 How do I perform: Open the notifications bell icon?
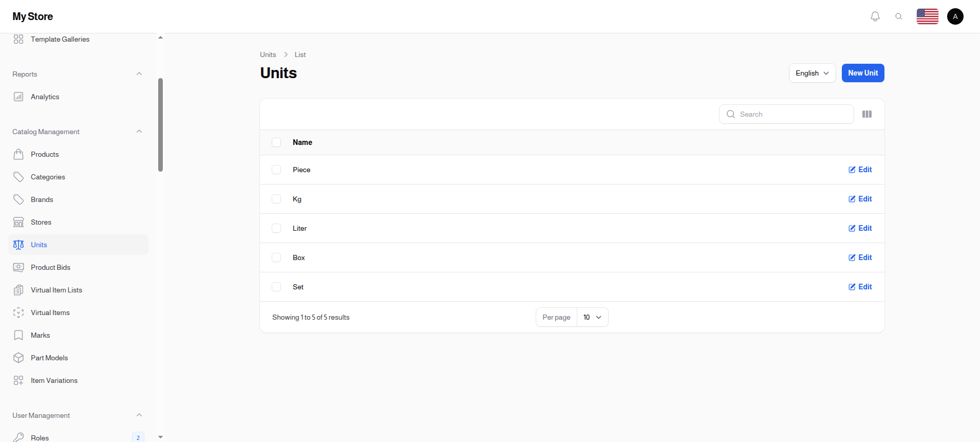[875, 16]
